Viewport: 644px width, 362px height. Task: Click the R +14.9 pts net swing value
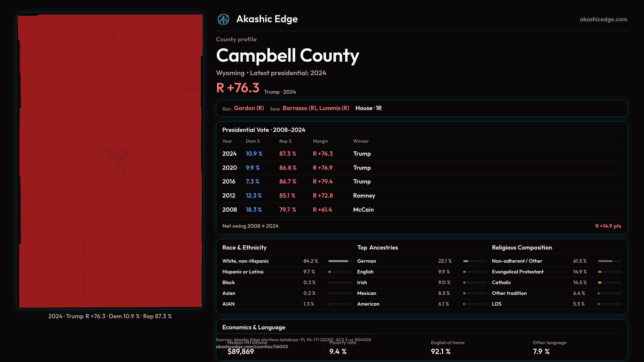608,226
